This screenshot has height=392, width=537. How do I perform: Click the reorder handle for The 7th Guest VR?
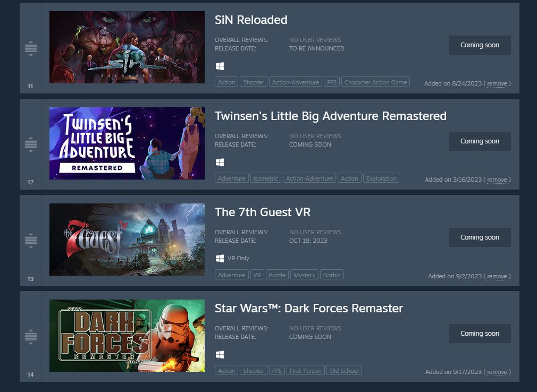(x=31, y=241)
